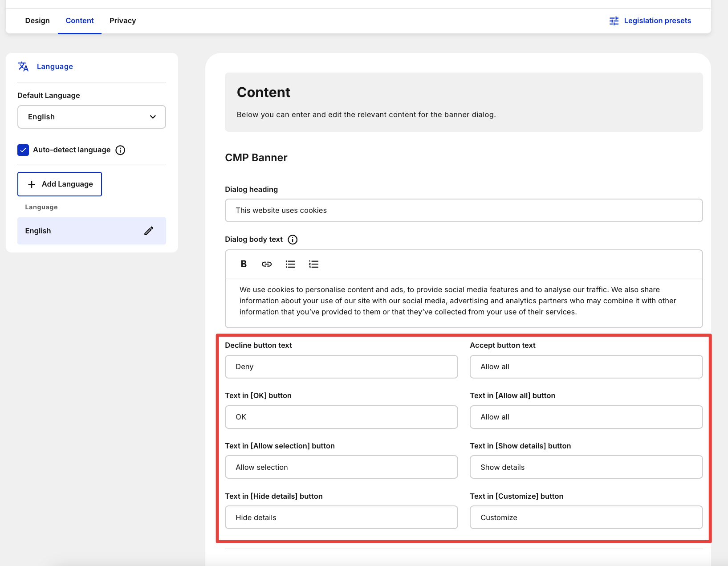Click the Add Language button
728x566 pixels.
pos(60,184)
